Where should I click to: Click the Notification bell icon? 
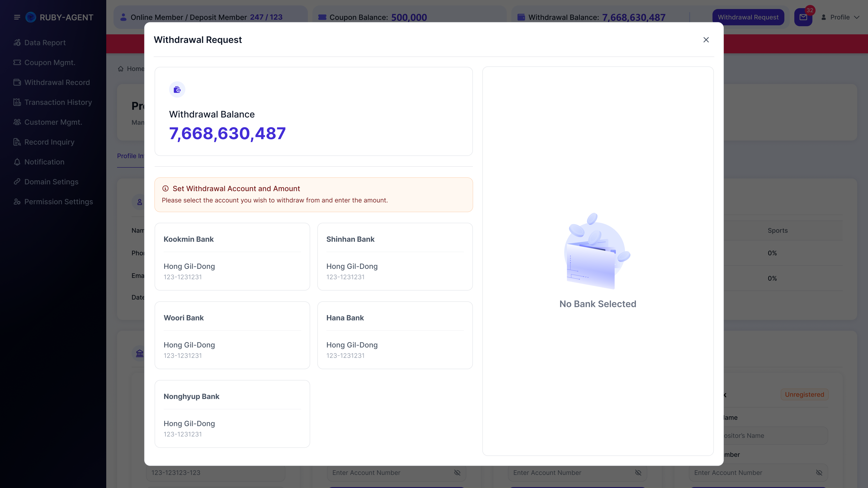17,162
